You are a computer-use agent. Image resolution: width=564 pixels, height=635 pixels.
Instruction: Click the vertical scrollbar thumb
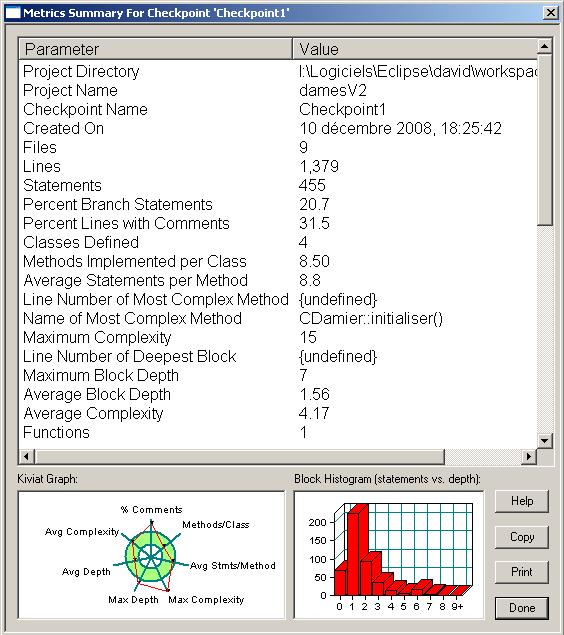click(545, 140)
